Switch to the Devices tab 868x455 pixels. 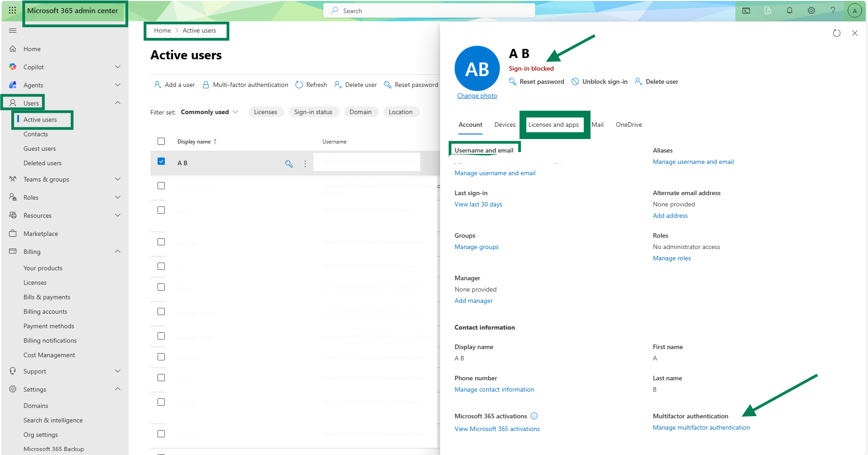click(505, 125)
